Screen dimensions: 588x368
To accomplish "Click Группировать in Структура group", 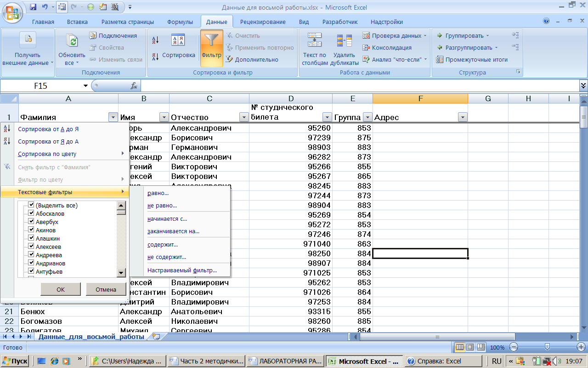I will pos(463,35).
